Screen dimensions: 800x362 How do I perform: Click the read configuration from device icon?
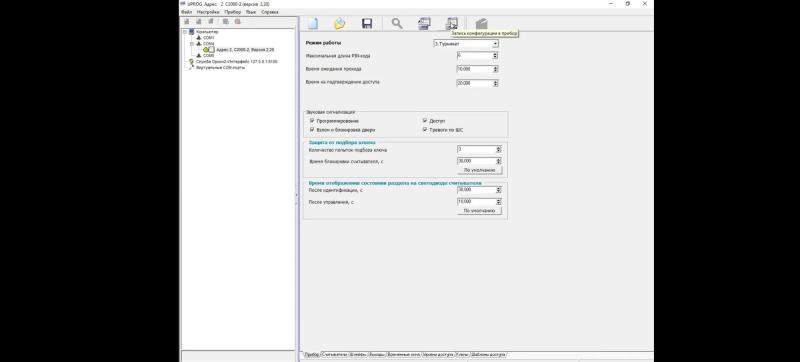tap(424, 23)
